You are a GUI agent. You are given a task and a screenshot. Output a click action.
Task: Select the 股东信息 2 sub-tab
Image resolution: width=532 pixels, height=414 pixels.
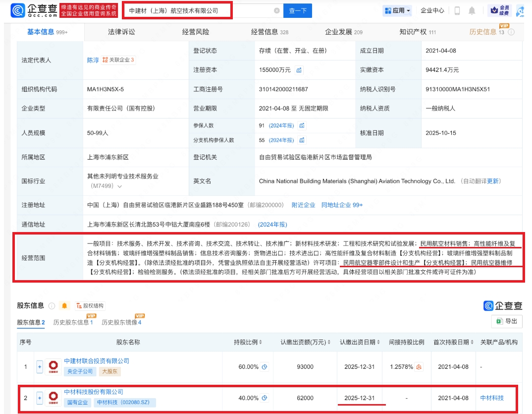(31, 322)
